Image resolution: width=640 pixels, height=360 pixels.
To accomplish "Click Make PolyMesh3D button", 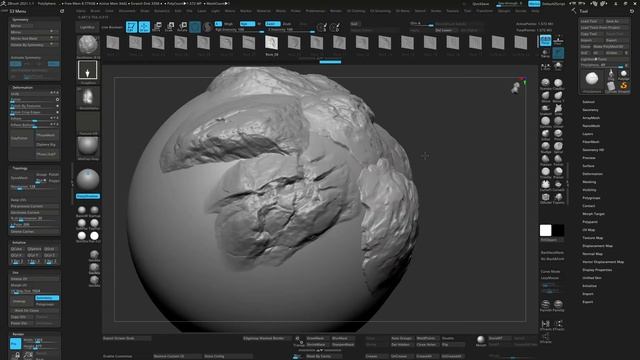I will coord(610,47).
